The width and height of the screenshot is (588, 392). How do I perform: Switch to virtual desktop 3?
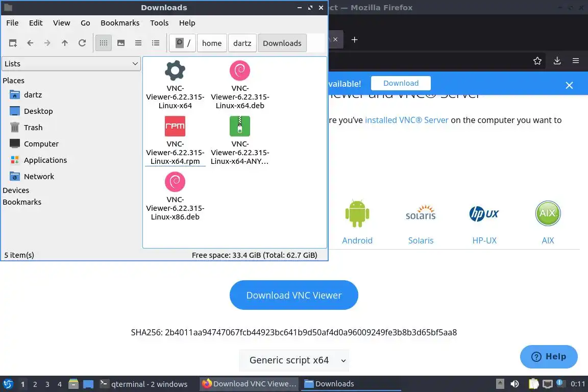[x=47, y=384]
